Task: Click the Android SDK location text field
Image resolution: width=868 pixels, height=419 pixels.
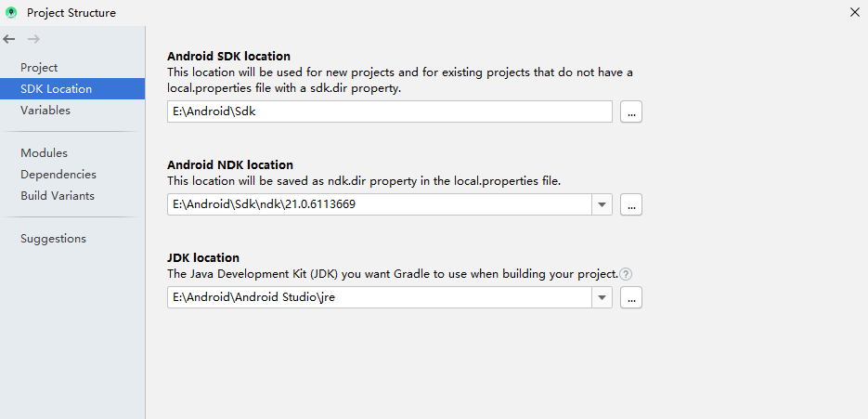Action: click(x=390, y=111)
